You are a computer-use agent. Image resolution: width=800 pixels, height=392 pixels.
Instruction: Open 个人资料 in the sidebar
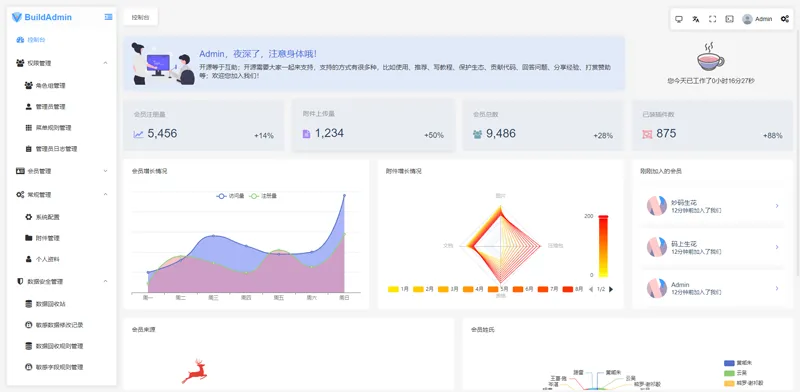tap(61, 259)
